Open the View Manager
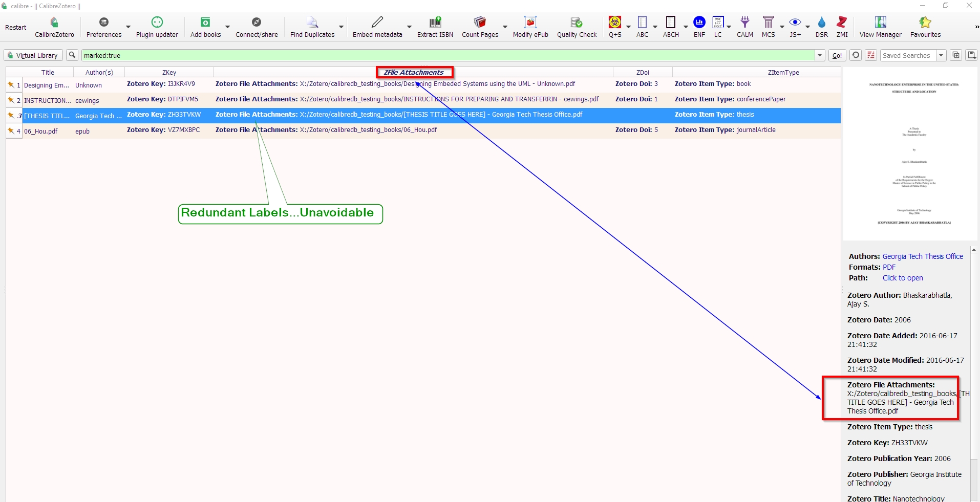Viewport: 980px width, 502px height. coord(881,27)
